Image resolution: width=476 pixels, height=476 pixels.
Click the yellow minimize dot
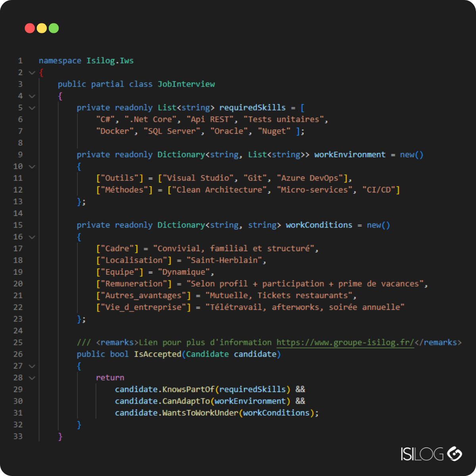(x=42, y=28)
